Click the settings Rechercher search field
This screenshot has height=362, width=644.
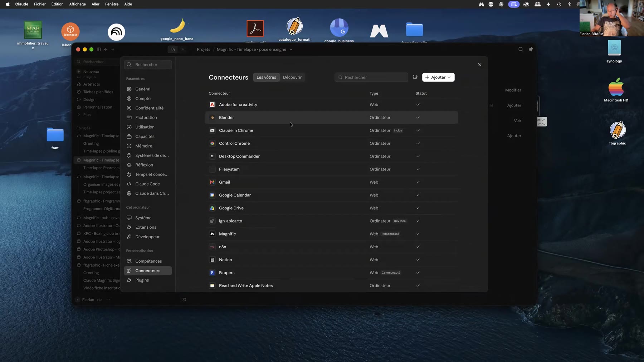coord(148,65)
